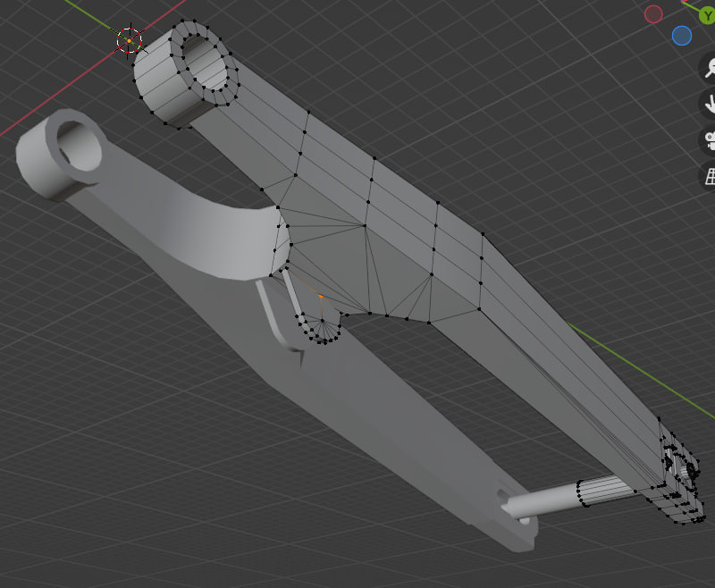Image resolution: width=715 pixels, height=588 pixels.
Task: Click the red negative X axis gizmo circle
Action: tap(653, 14)
